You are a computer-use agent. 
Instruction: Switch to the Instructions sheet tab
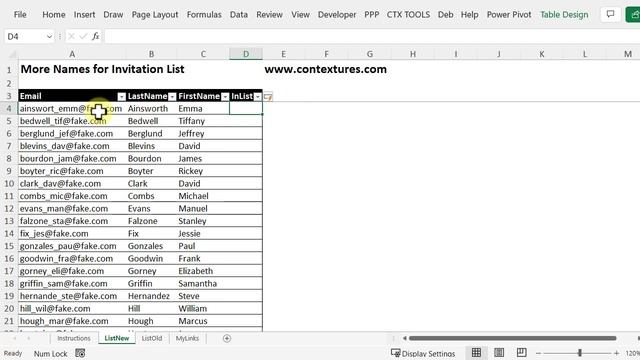pyautogui.click(x=74, y=338)
